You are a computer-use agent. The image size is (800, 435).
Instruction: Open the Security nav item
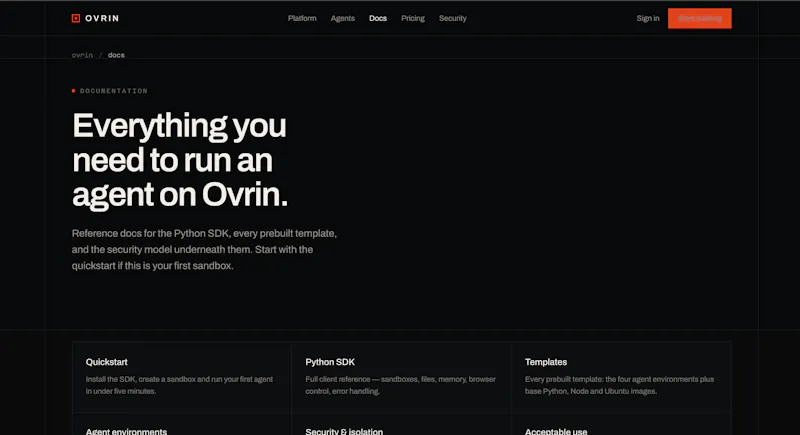[x=453, y=18]
